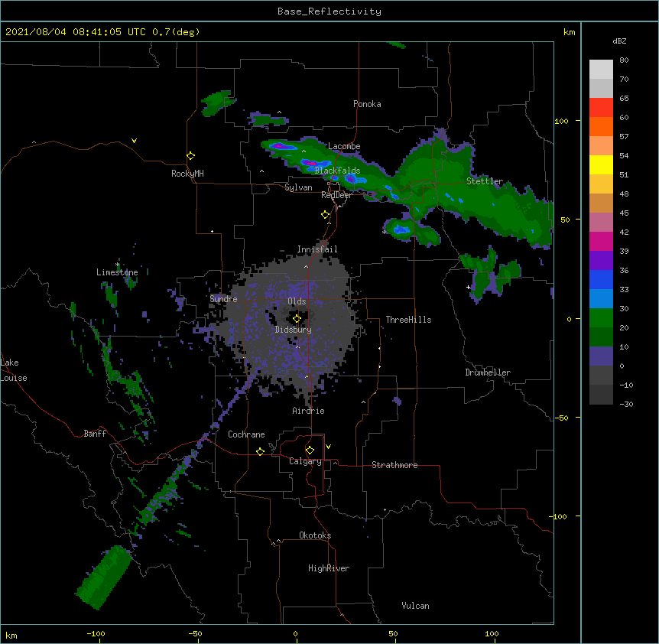Click the dBZ legend heading

point(619,41)
